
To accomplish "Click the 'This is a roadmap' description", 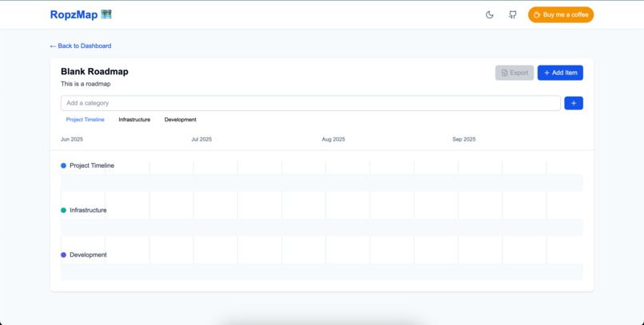I will (x=85, y=84).
